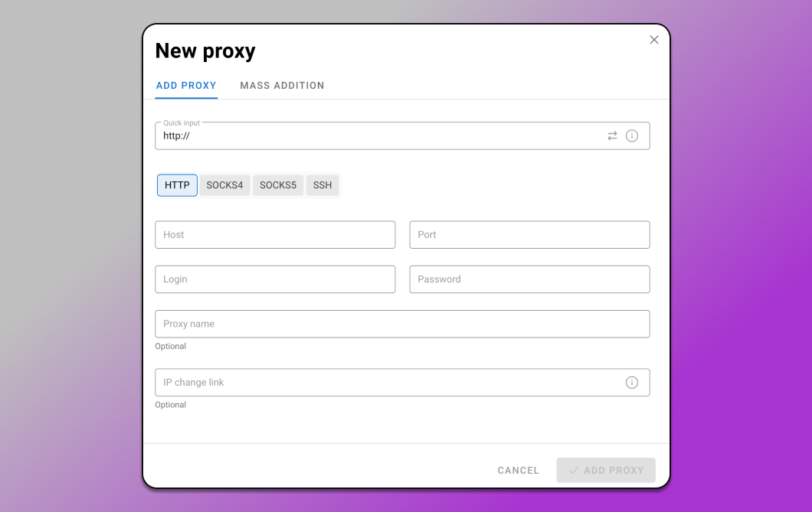This screenshot has height=512, width=812.
Task: Select the Add Proxy tab
Action: [x=186, y=86]
